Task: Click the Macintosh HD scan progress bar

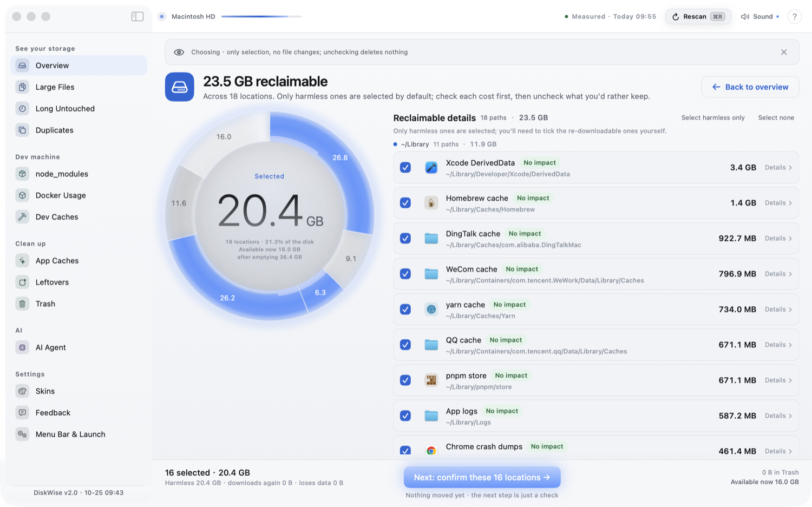Action: pyautogui.click(x=261, y=17)
